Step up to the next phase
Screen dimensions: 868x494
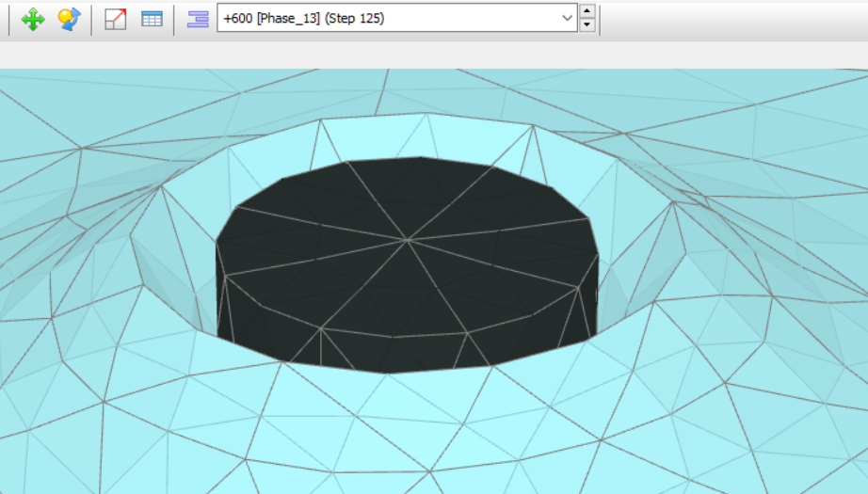(587, 11)
